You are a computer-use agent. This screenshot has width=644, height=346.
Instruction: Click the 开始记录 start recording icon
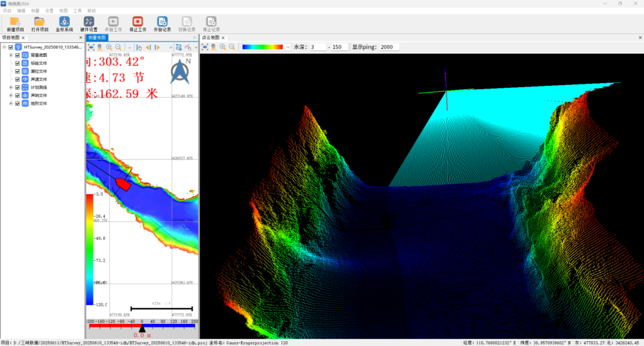pos(162,22)
